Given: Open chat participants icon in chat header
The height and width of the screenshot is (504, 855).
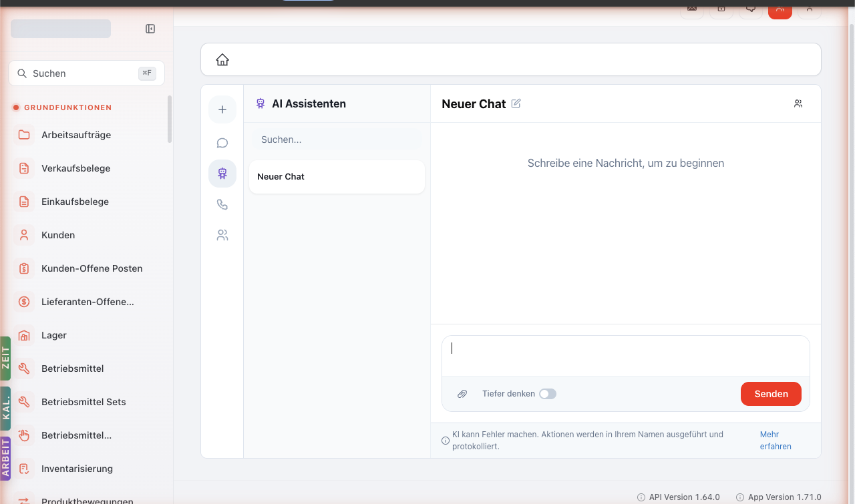Looking at the screenshot, I should [x=798, y=103].
